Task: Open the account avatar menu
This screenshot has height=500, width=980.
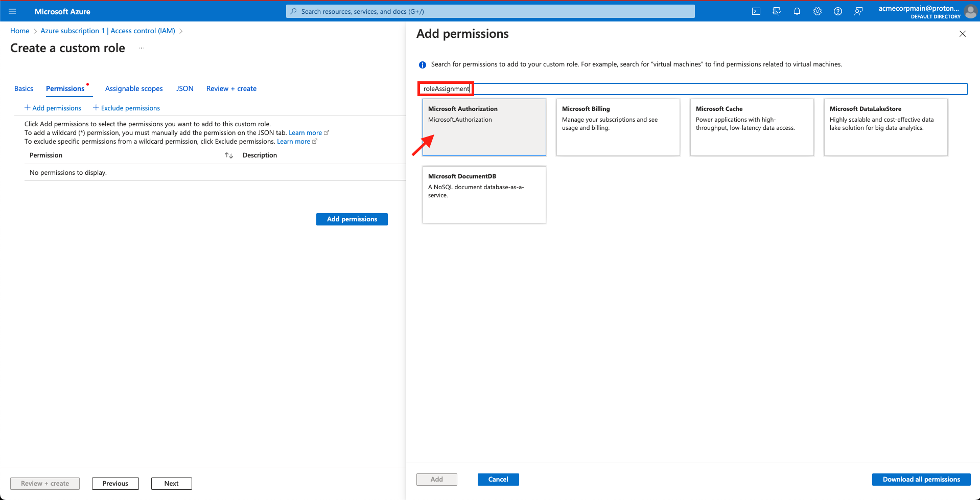Action: pos(970,11)
